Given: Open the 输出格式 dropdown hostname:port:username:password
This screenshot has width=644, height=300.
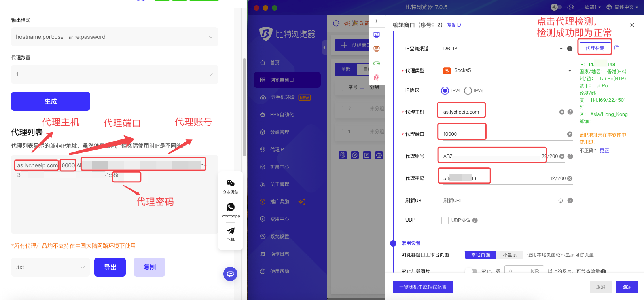Looking at the screenshot, I should coord(115,37).
